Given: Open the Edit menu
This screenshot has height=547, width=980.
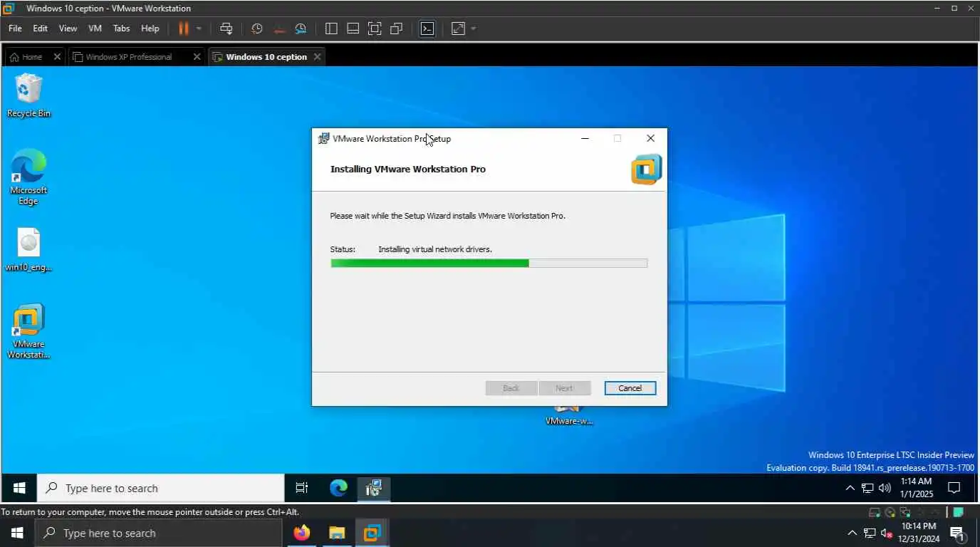Looking at the screenshot, I should [40, 28].
